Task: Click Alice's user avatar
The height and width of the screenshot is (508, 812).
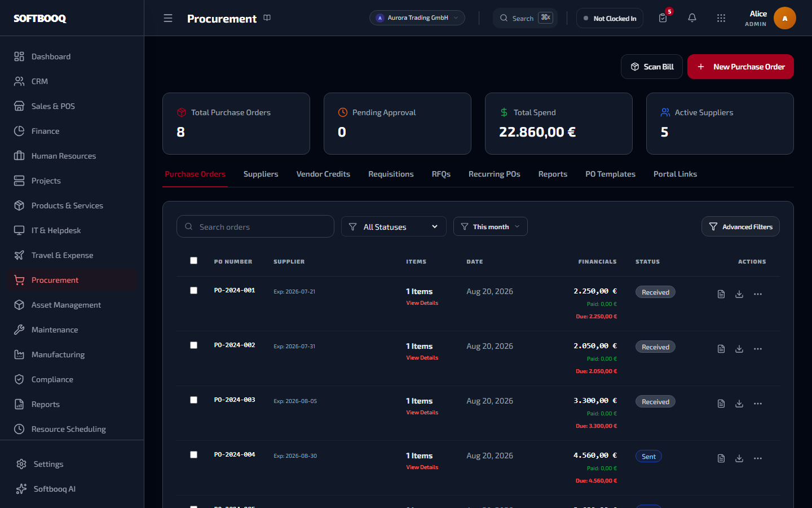Action: 784,18
